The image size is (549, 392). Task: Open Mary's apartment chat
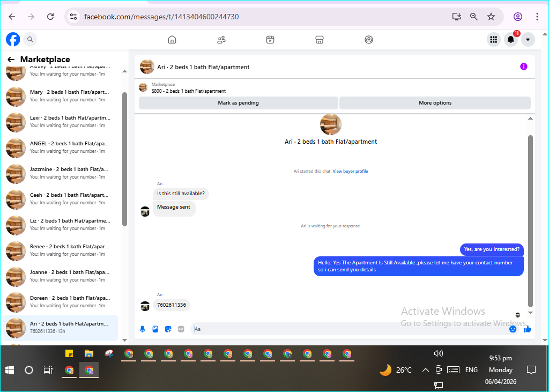[x=60, y=96]
